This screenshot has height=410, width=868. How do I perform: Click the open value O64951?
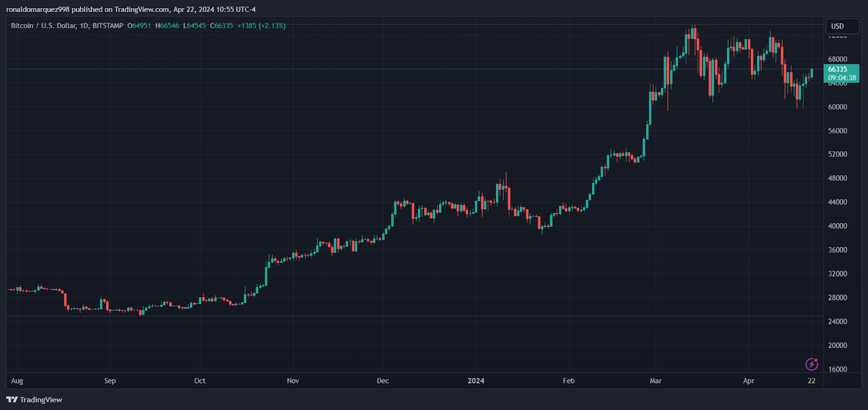coord(139,25)
